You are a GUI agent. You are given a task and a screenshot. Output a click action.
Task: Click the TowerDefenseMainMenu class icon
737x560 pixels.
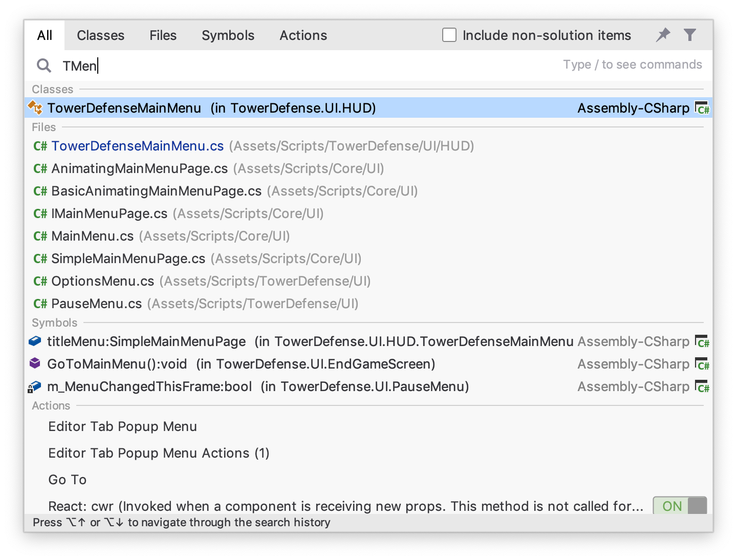[x=35, y=108]
